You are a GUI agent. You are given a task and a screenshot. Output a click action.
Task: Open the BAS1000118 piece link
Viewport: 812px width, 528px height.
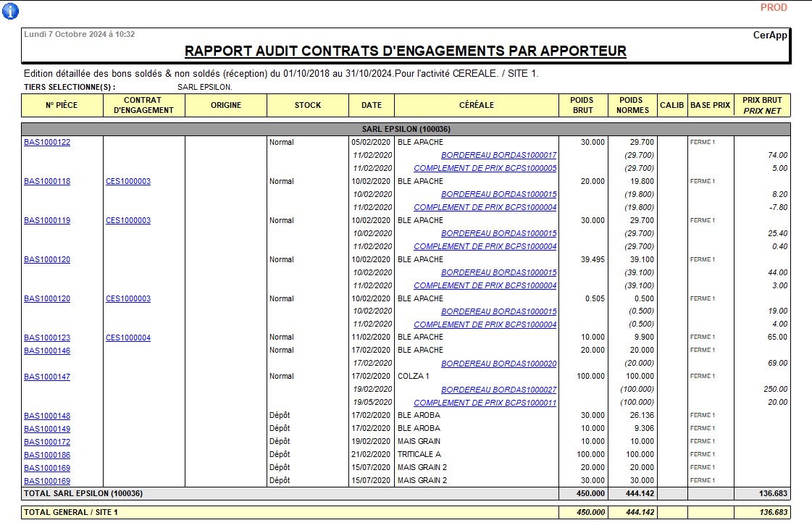point(47,182)
